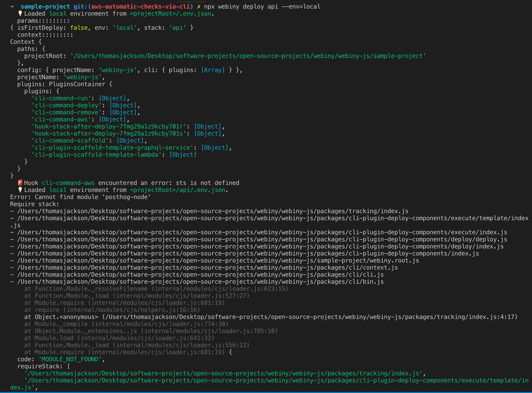
Task: Click the red alarm emoji beside Hook error
Action: (20, 183)
